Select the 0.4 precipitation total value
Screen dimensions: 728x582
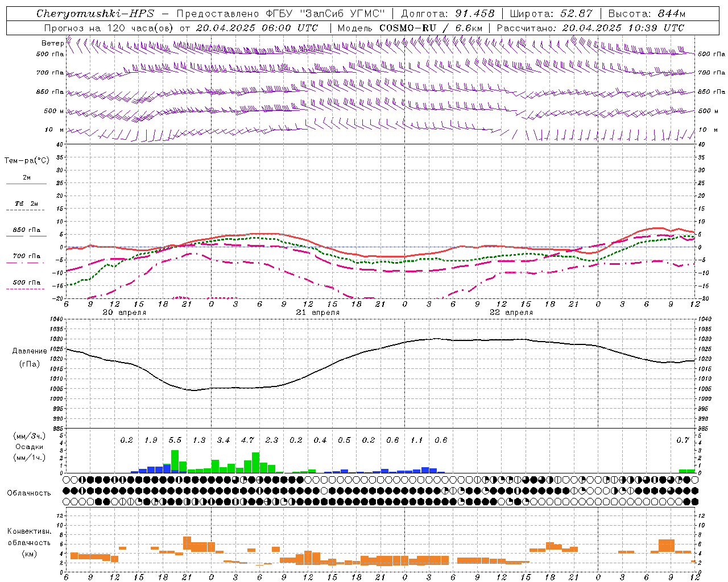(x=320, y=440)
